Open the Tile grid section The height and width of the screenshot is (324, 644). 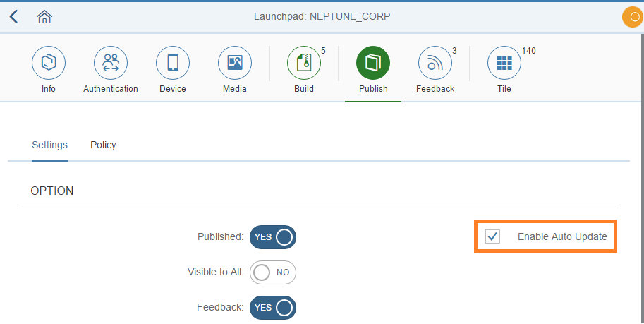click(x=504, y=64)
